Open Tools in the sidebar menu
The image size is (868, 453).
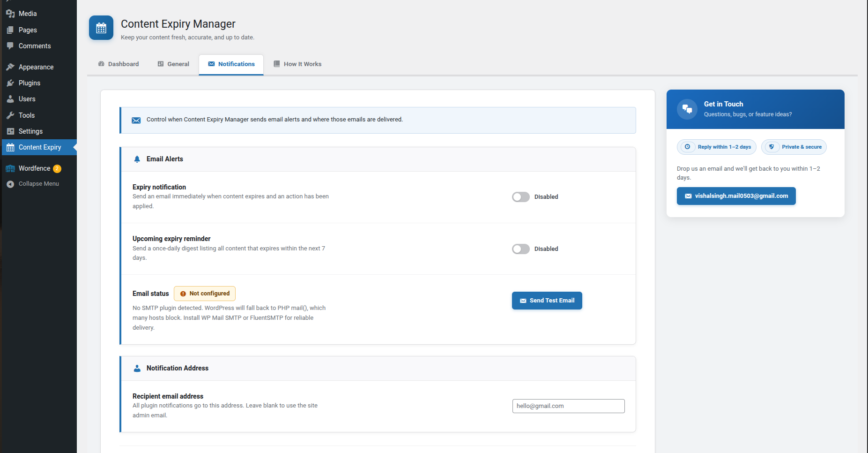[39, 115]
